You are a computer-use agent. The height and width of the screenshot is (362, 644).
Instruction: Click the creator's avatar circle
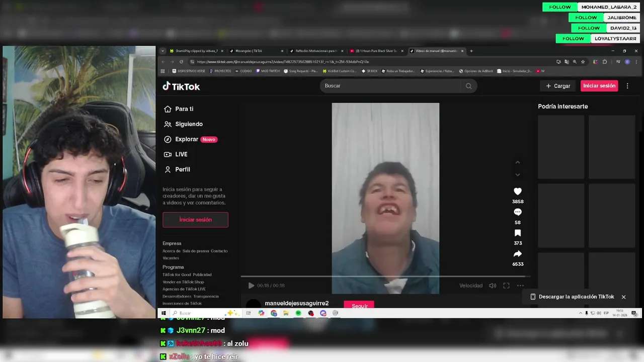pyautogui.click(x=253, y=303)
